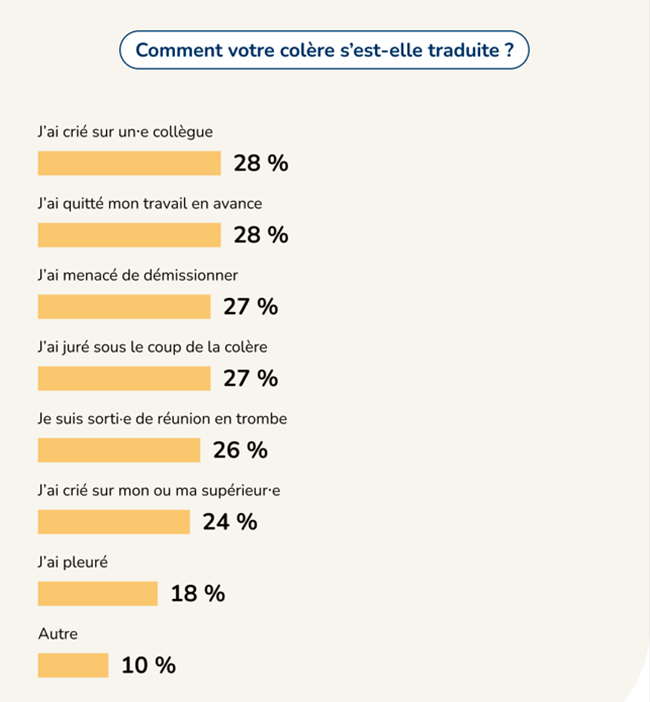Screen dimensions: 650x702
Task: Click the 18 % value
Action: coord(198,594)
